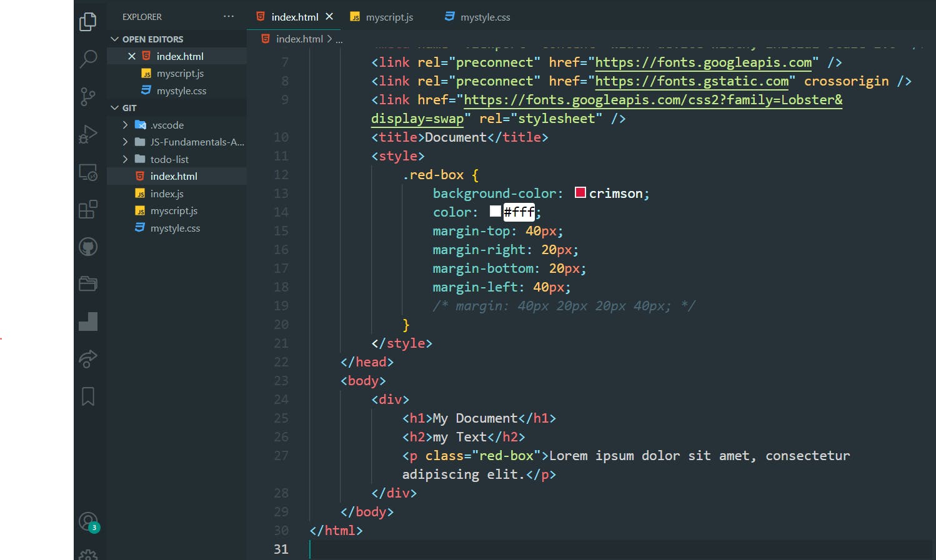This screenshot has width=936, height=560.
Task: Open index.js in the file tree
Action: pyautogui.click(x=177, y=194)
